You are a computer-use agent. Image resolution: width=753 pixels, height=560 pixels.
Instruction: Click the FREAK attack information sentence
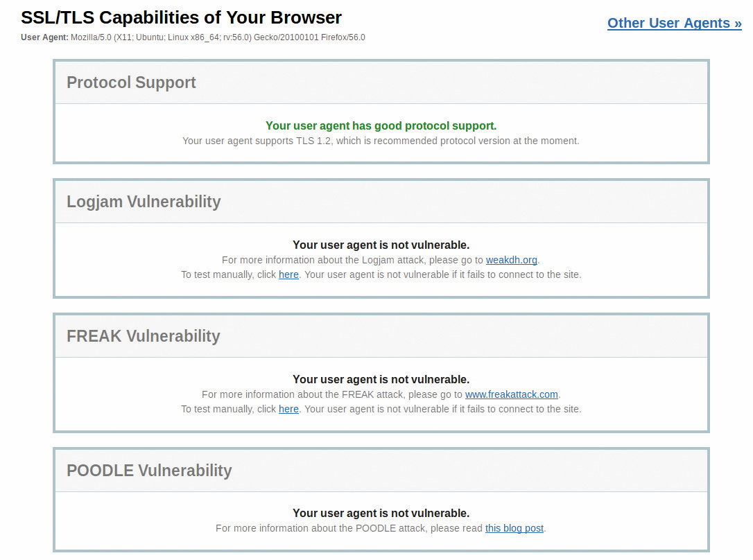(x=332, y=394)
